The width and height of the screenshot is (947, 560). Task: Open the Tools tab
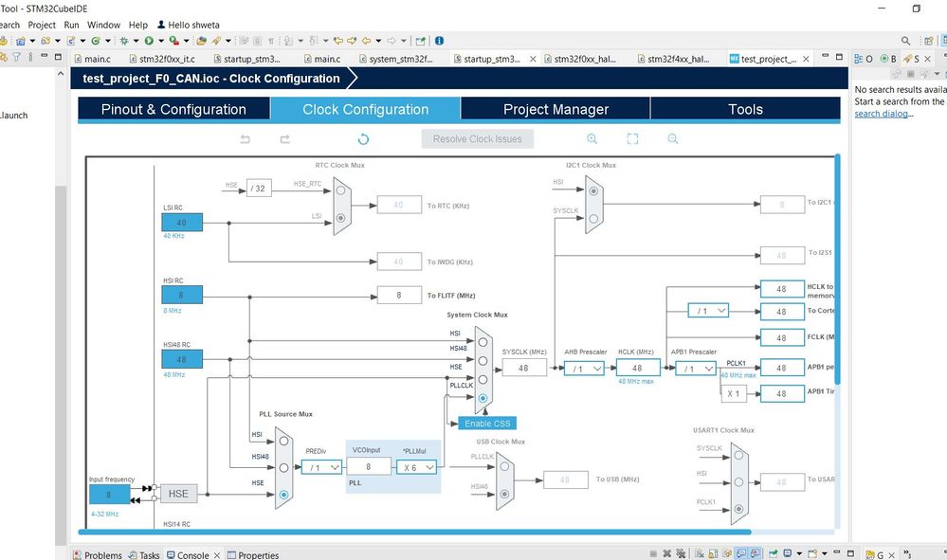[745, 109]
